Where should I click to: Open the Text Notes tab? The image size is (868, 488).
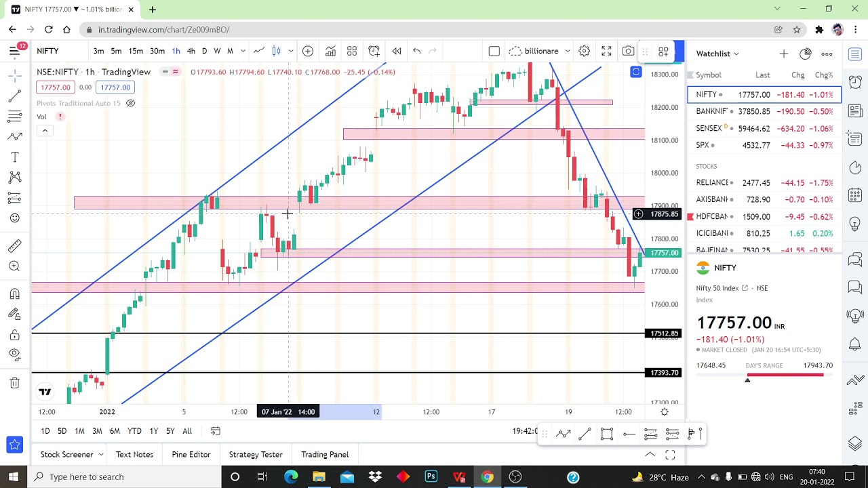[134, 454]
